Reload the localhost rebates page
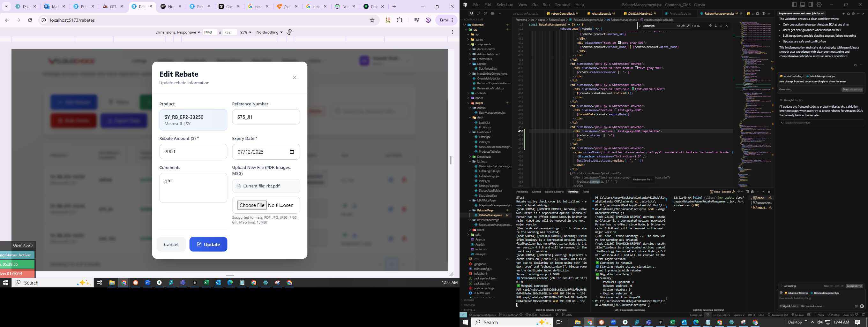Image resolution: width=868 pixels, height=327 pixels. 30,20
